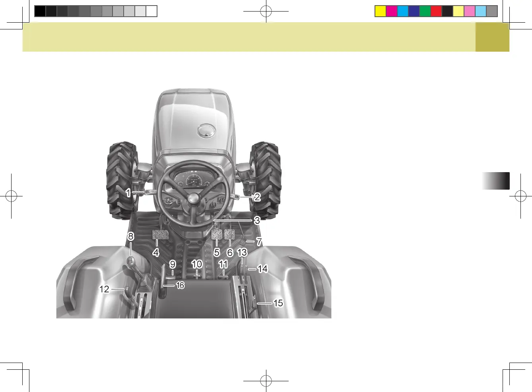Pick the yellow swatch in the color bar

(381, 11)
